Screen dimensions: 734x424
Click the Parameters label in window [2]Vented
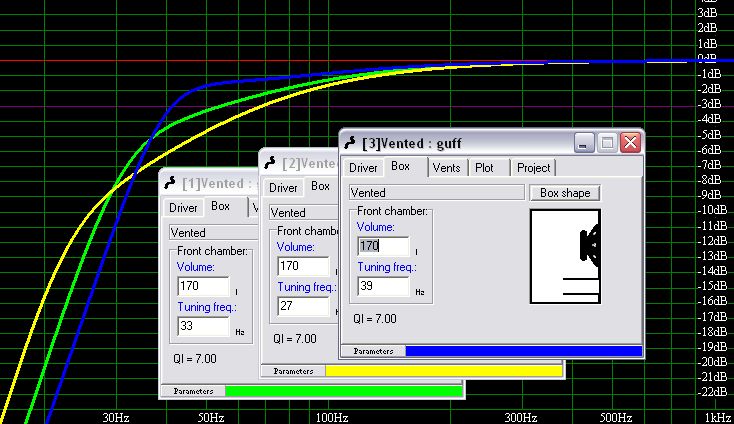coord(294,371)
